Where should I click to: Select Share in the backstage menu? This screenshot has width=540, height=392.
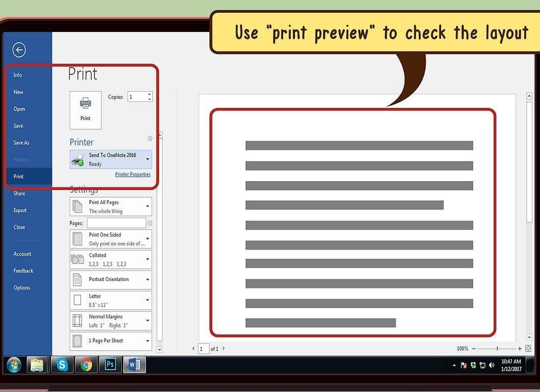19,193
